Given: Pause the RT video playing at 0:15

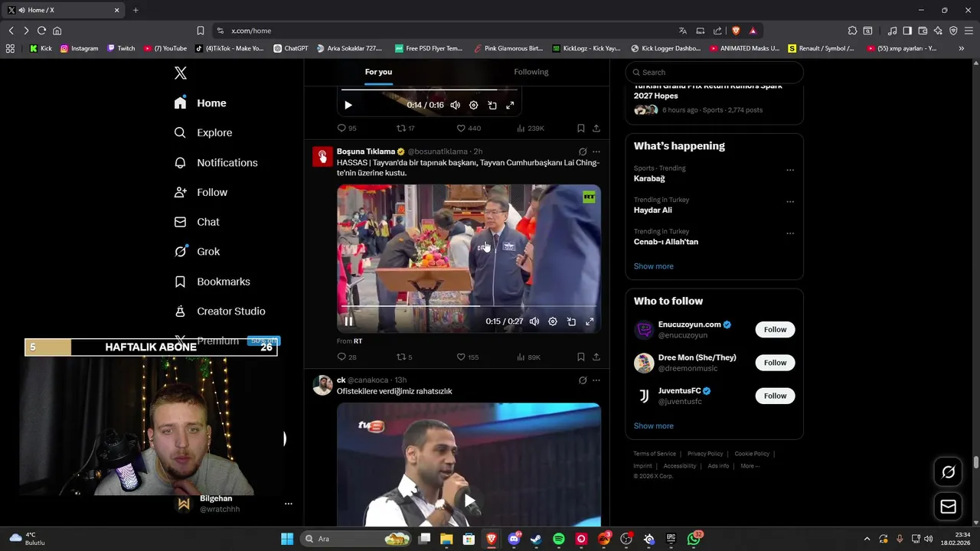Looking at the screenshot, I should tap(348, 321).
